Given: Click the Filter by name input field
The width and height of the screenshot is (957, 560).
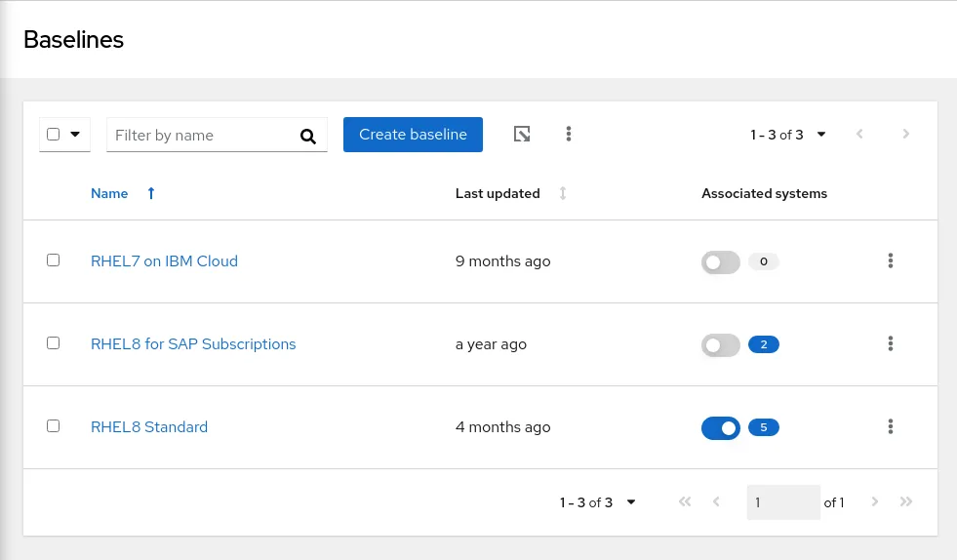Looking at the screenshot, I should [203, 136].
